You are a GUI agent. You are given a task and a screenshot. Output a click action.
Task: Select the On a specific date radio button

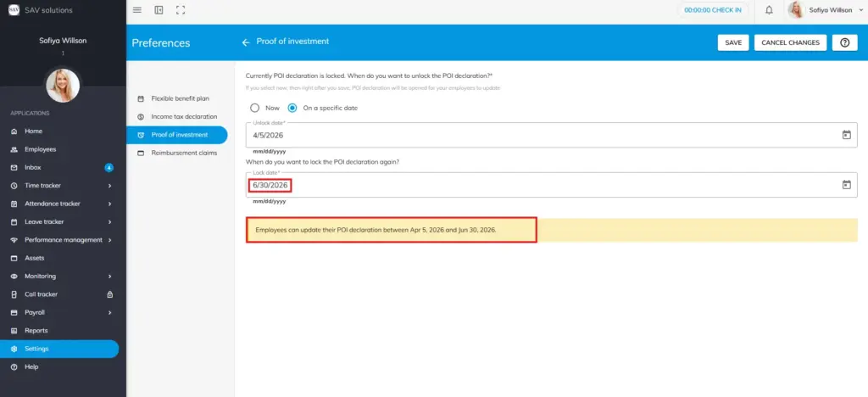tap(292, 108)
